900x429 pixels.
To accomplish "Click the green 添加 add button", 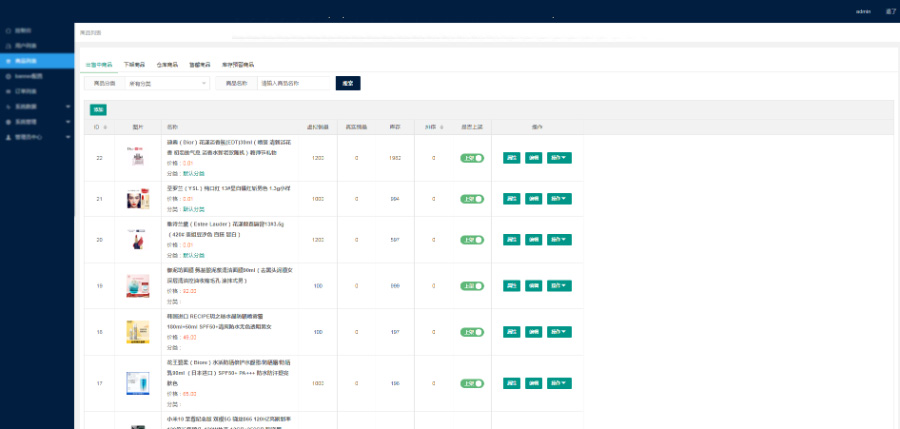I will click(x=98, y=108).
